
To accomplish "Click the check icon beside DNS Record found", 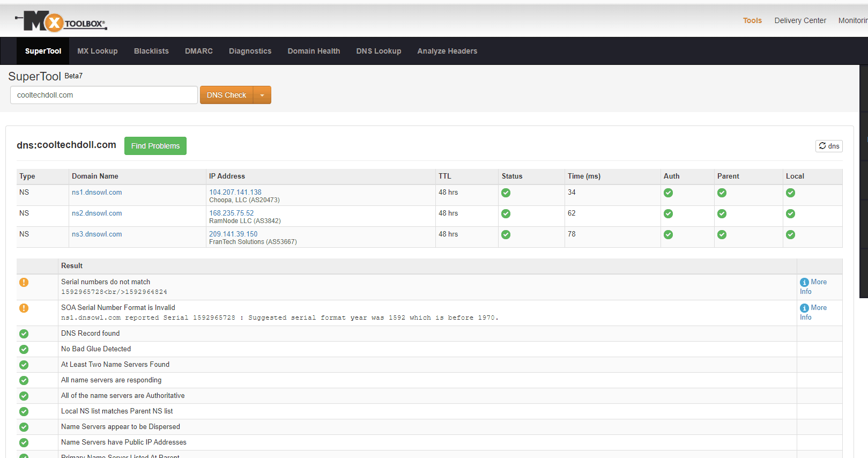I will [x=24, y=334].
